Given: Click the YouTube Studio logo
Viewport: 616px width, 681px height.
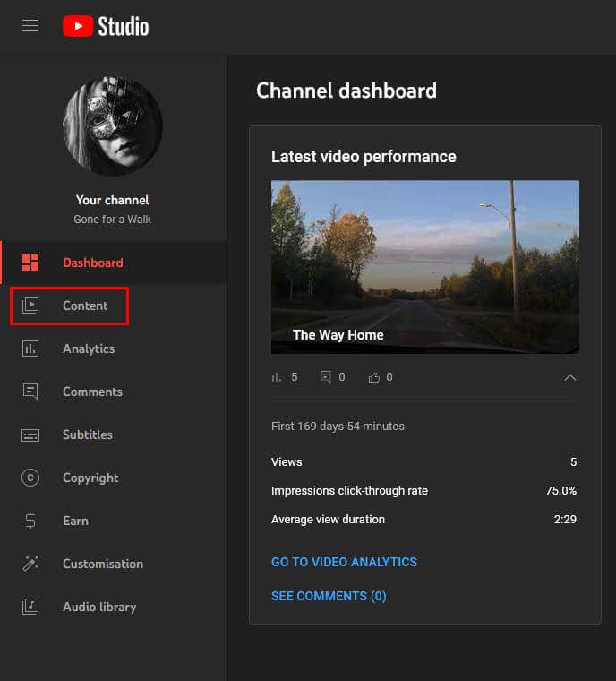Looking at the screenshot, I should (106, 26).
